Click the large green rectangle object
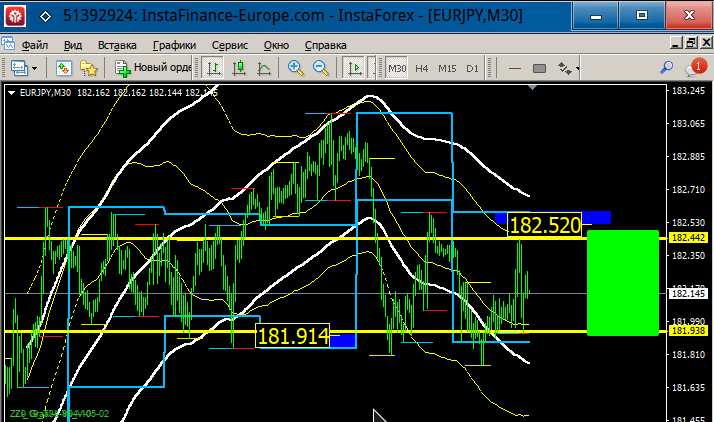The image size is (714, 422). [x=623, y=283]
